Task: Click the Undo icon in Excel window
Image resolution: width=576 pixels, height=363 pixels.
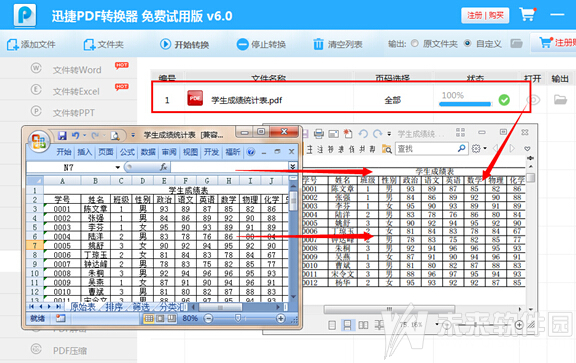Action: point(75,136)
